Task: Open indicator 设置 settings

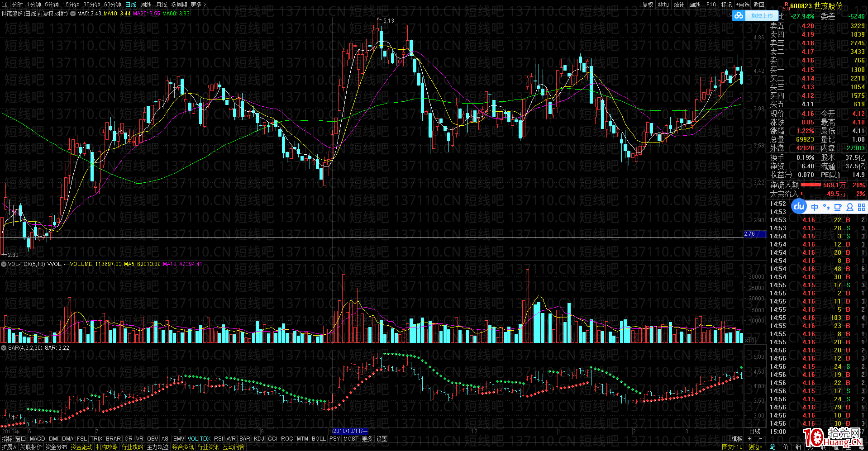Action: click(382, 439)
